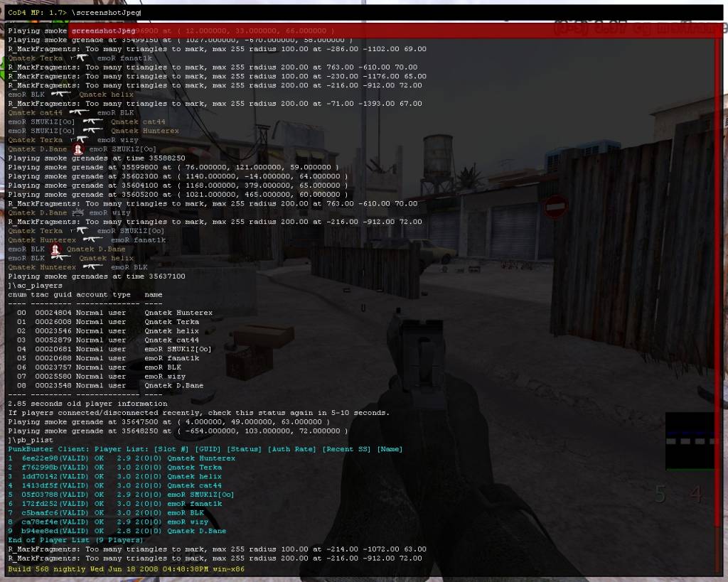Click kill icon between D.Bane and wizy
The height and width of the screenshot is (582, 728).
pyautogui.click(x=78, y=212)
